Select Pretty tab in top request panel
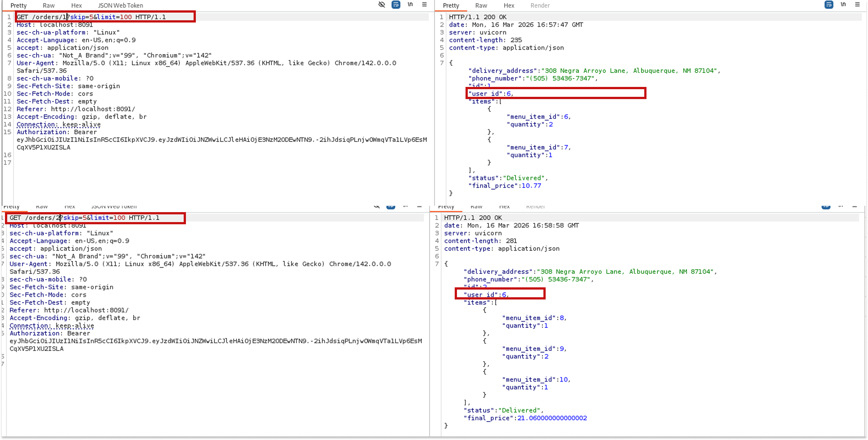The width and height of the screenshot is (868, 440). point(18,5)
